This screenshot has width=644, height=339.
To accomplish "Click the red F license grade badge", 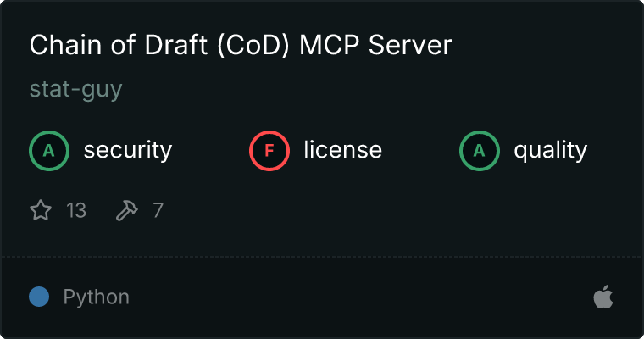I will click(269, 151).
